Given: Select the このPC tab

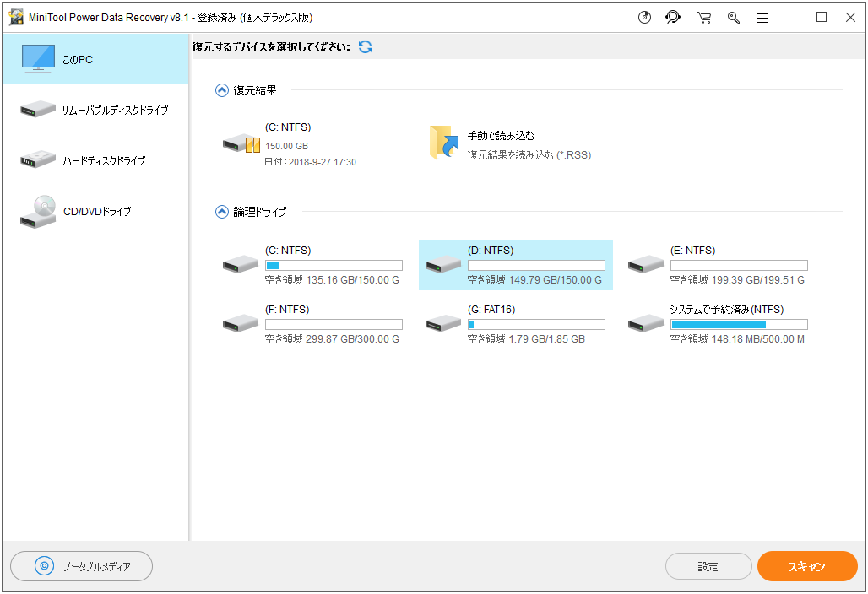Looking at the screenshot, I should click(95, 59).
